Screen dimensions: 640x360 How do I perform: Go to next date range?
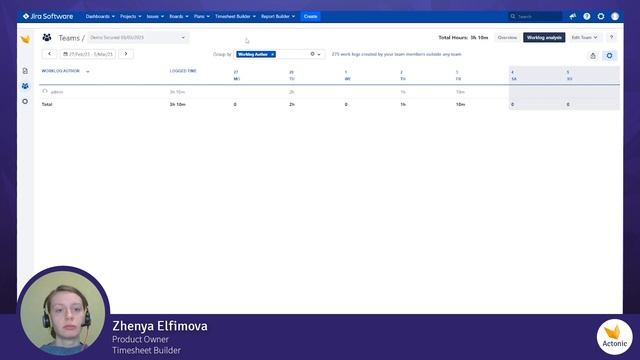pyautogui.click(x=126, y=54)
